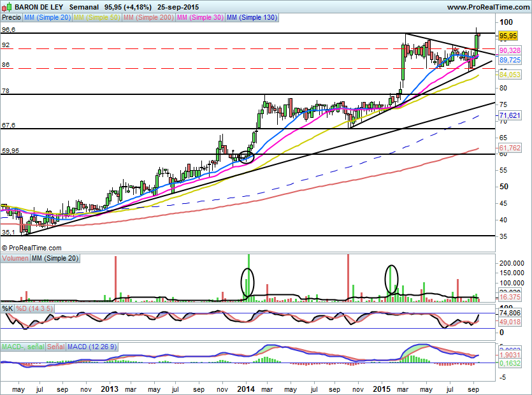532x395 pixels.
Task: Select the MACD-, señal histogram label
Action: tap(23, 347)
